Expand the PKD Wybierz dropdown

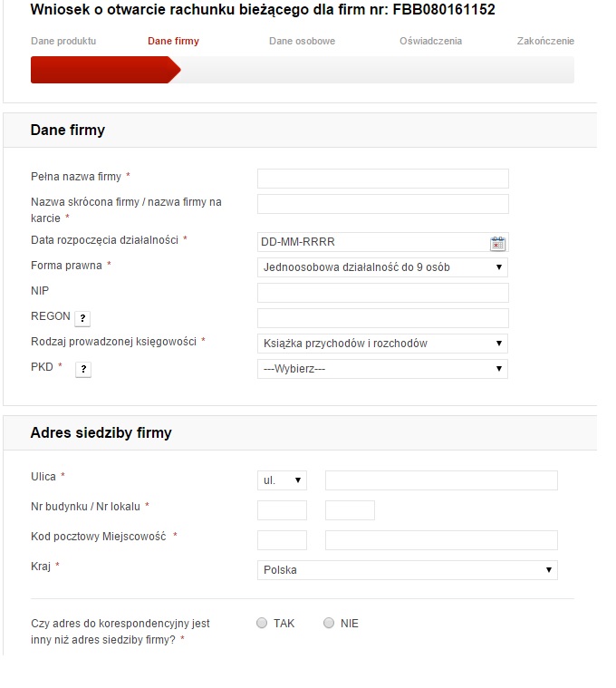[x=382, y=369]
